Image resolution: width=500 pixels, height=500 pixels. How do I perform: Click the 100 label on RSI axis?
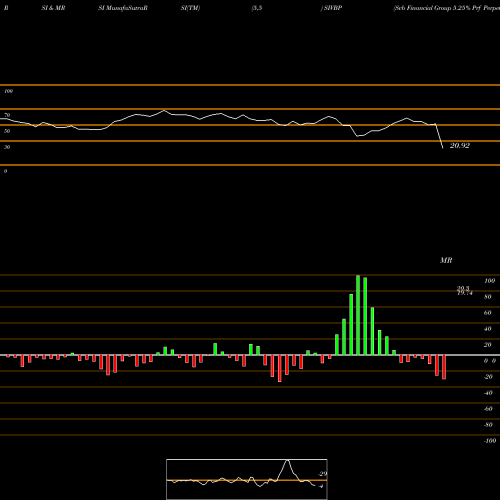(9, 91)
